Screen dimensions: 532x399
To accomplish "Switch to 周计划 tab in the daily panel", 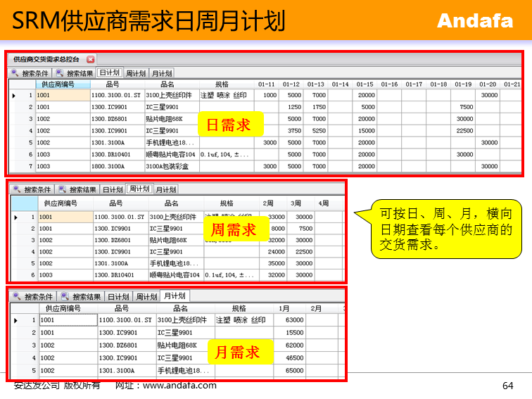I will 135,73.
